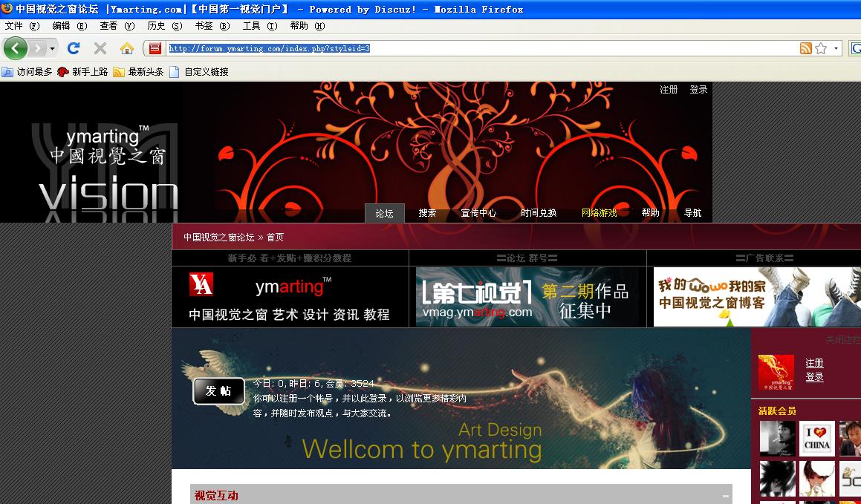Click the 注册 link in the sidebar

[814, 363]
